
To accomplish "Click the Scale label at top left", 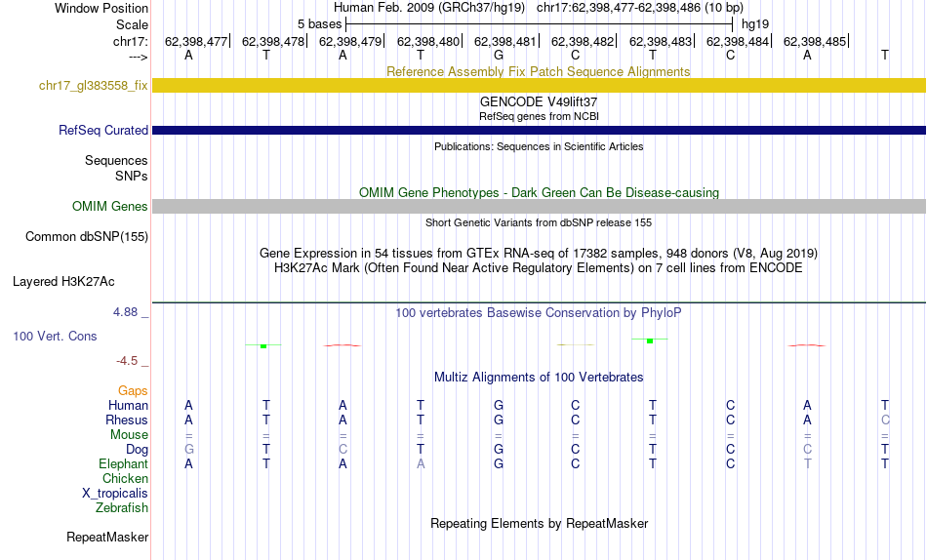I will (x=133, y=24).
